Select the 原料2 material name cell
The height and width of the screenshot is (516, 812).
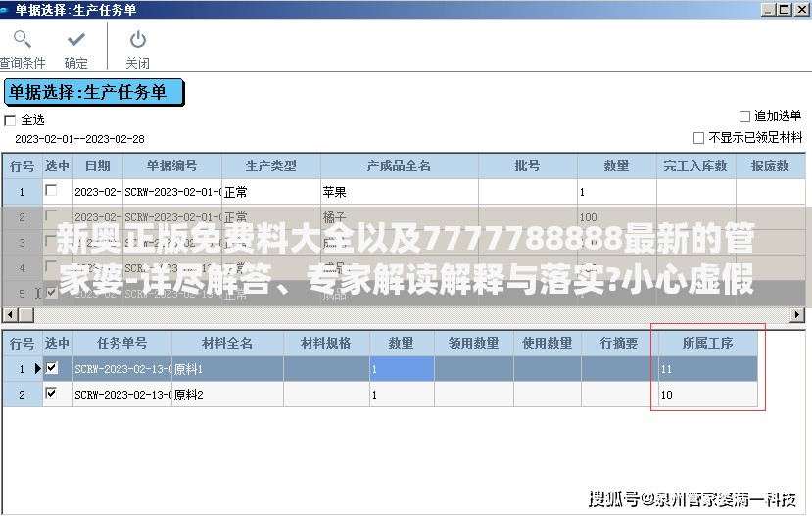(x=227, y=395)
